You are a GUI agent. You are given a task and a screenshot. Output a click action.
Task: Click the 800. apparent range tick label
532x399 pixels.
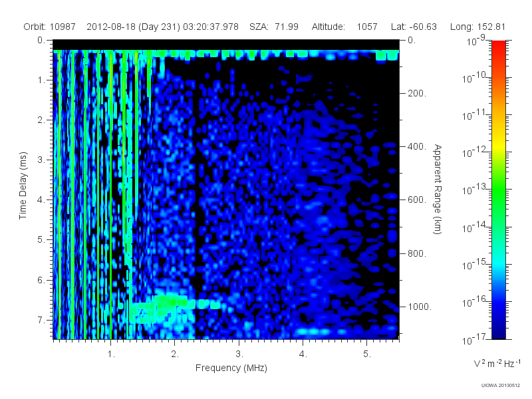417,253
